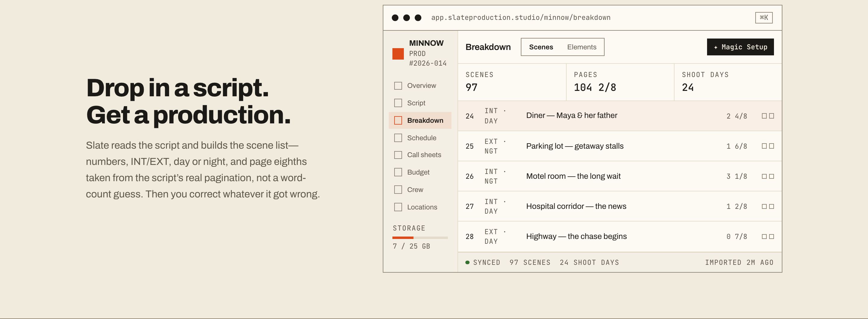Image resolution: width=868 pixels, height=319 pixels.
Task: Click the square icon beside Schedule
Action: click(398, 138)
